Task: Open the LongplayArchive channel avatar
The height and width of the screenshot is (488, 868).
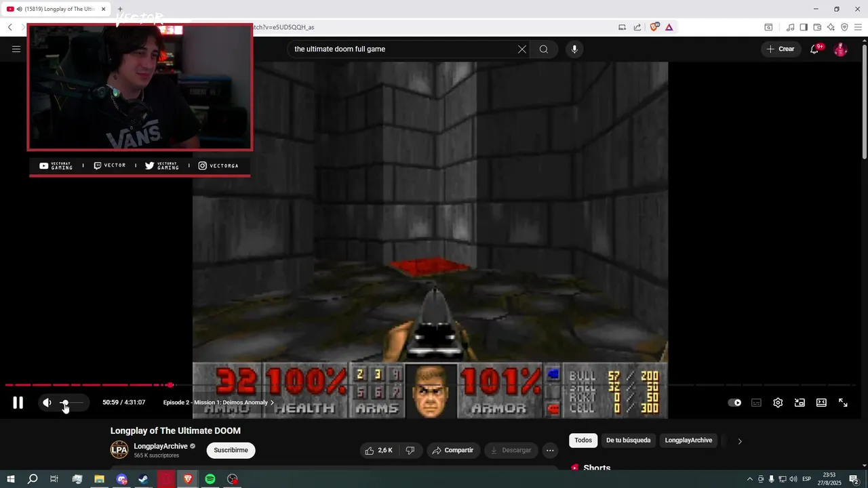Action: pos(119,449)
